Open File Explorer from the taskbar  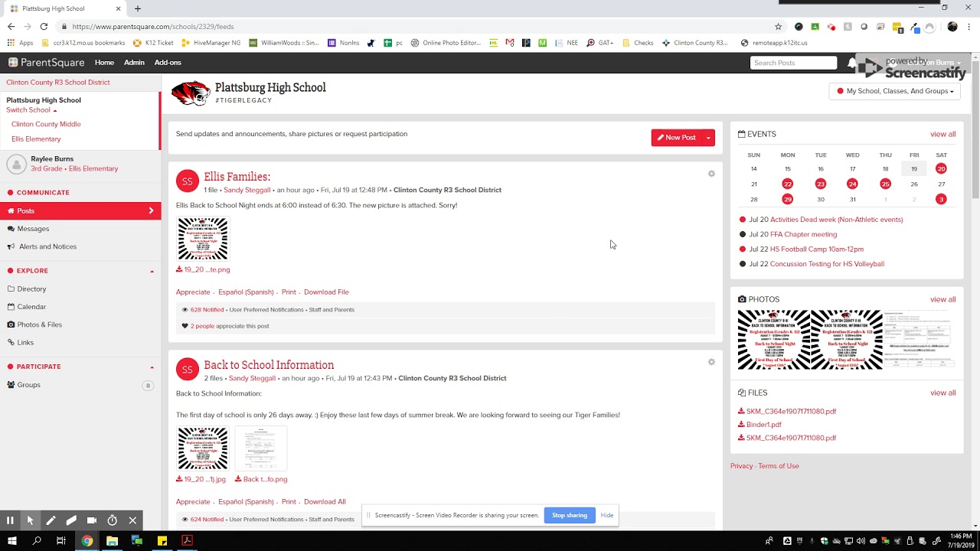pyautogui.click(x=112, y=541)
